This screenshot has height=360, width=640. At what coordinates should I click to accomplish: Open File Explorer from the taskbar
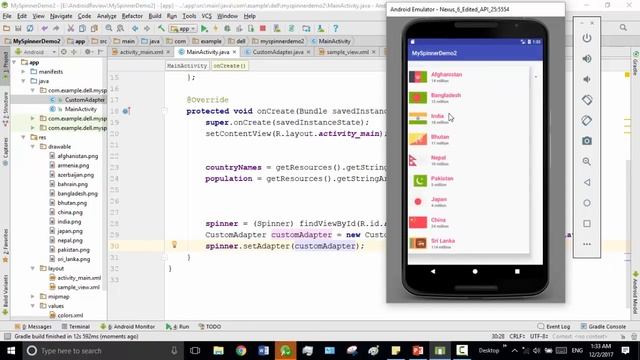coord(219,351)
